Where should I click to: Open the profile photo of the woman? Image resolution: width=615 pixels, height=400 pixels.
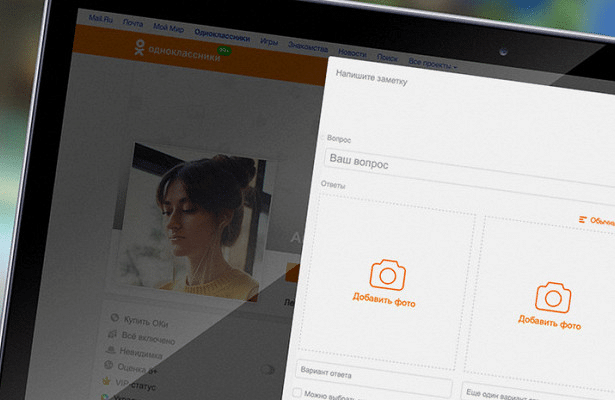pyautogui.click(x=196, y=222)
